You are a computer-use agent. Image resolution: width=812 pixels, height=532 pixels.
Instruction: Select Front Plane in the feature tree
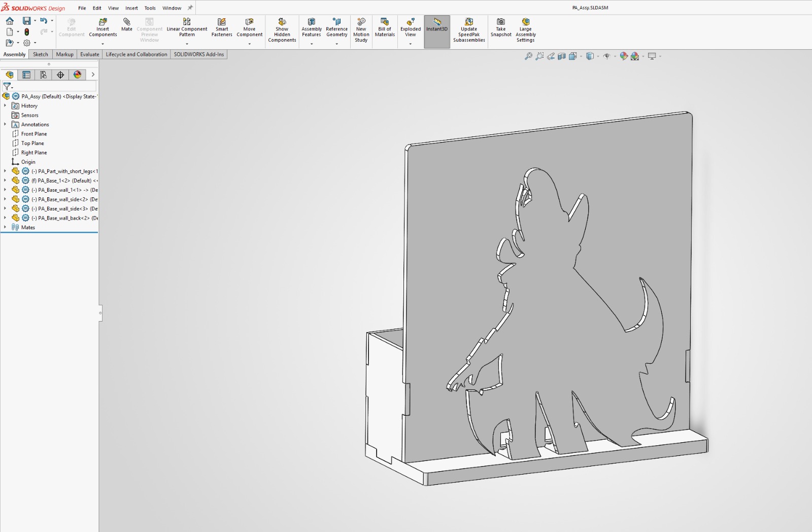pos(33,134)
